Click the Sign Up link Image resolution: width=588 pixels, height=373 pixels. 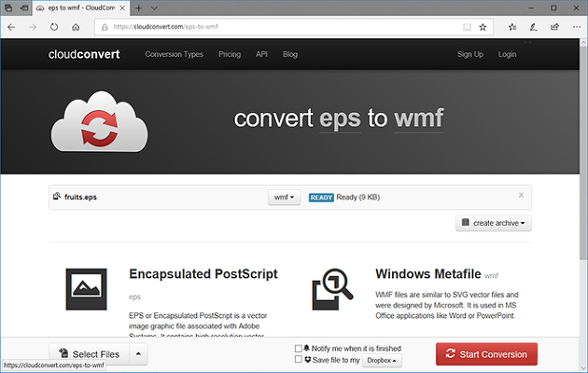point(469,54)
